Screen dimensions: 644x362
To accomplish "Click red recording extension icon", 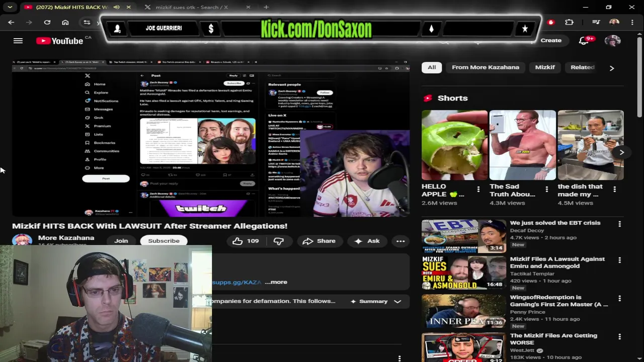I will [x=551, y=22].
